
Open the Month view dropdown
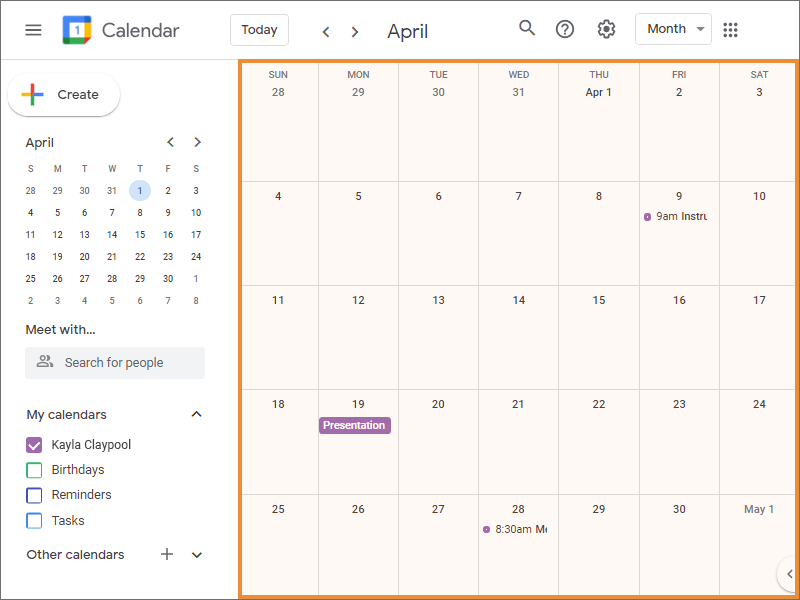[673, 29]
